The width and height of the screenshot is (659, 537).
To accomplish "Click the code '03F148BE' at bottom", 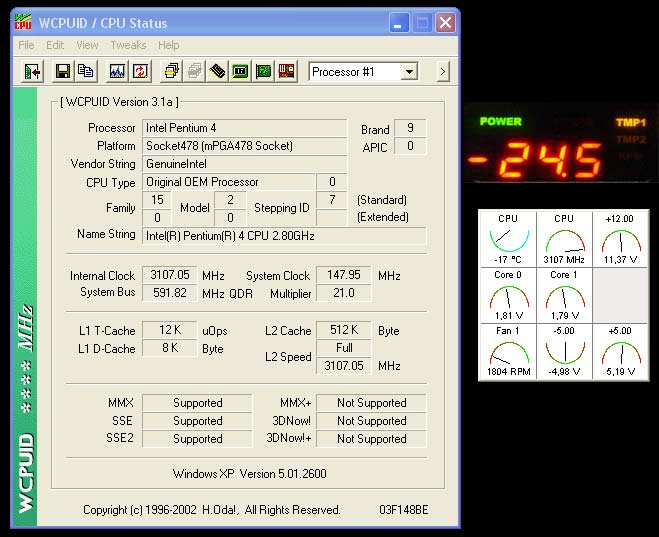I will (x=403, y=510).
